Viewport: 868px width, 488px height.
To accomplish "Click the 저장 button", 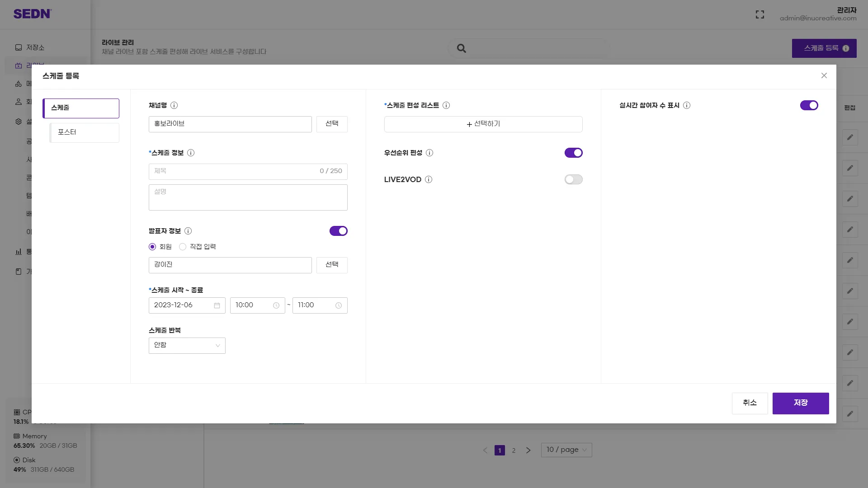I will click(800, 403).
